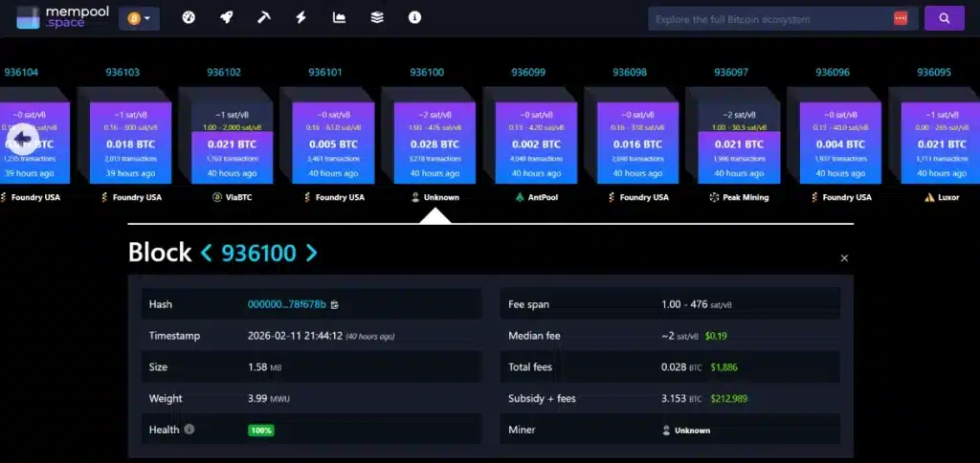980x463 pixels.
Task: Close the block details panel
Action: point(844,258)
